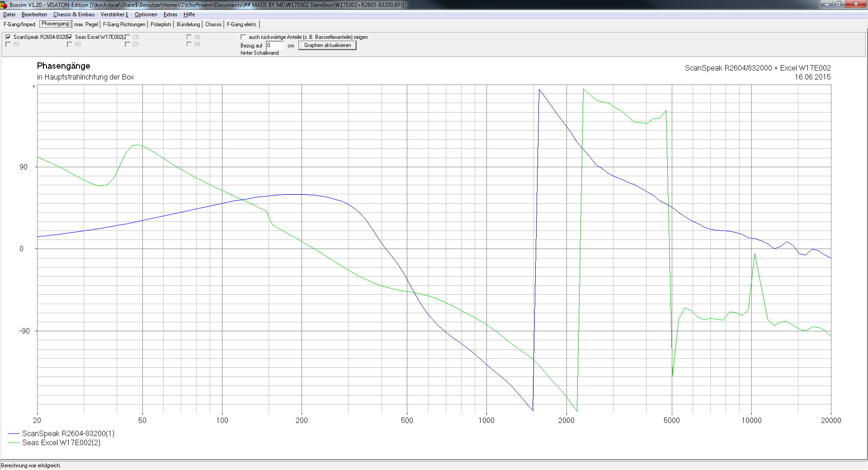The height and width of the screenshot is (470, 868).
Task: Toggle the Seas Excel W17E002 checkbox
Action: [70, 37]
